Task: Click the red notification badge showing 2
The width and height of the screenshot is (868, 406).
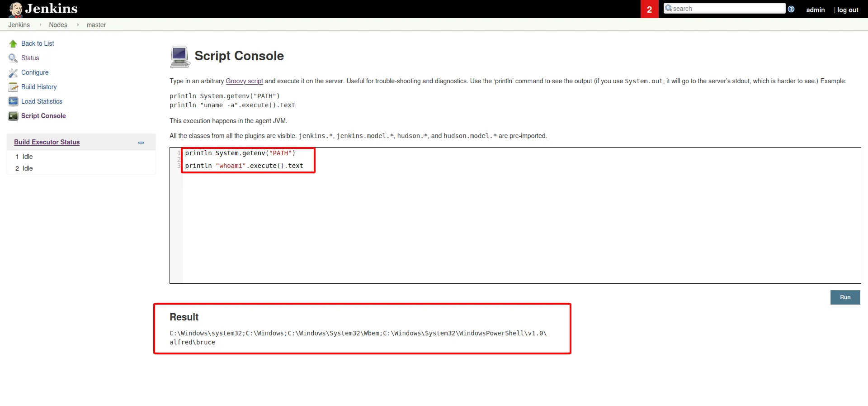Action: (649, 10)
